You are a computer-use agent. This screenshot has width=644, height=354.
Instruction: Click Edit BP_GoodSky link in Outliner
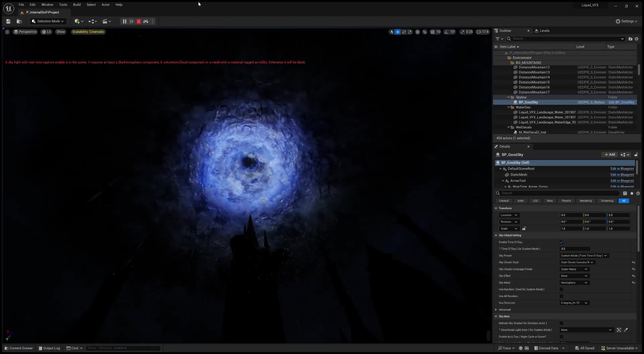pos(622,102)
